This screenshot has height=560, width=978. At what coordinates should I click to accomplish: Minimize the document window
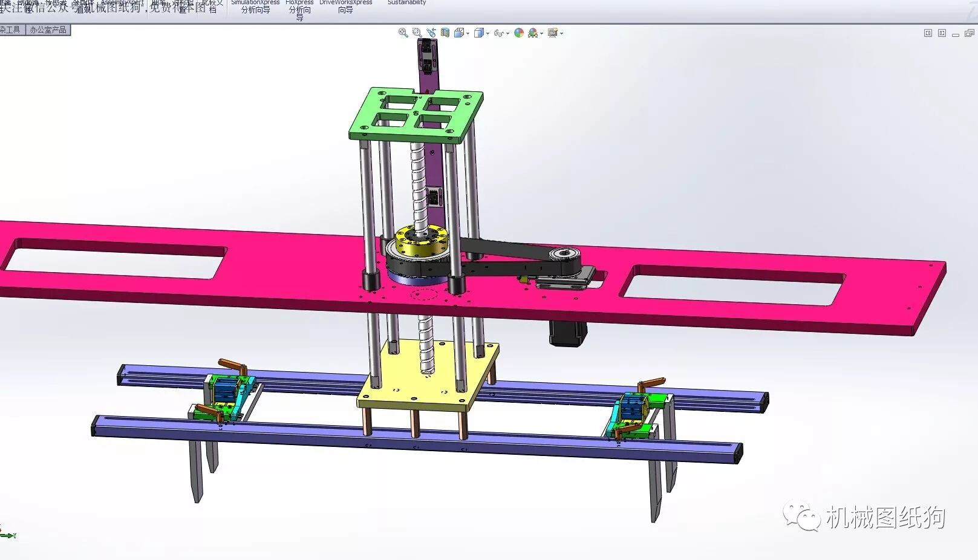956,34
